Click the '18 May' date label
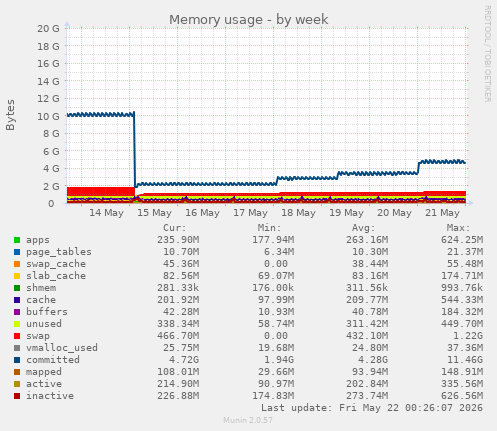This screenshot has height=431, width=497. point(298,213)
